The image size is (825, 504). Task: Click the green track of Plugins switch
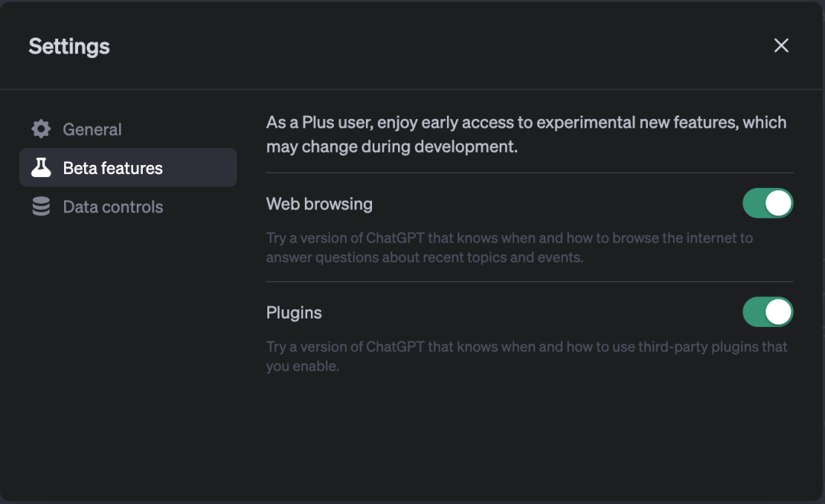(x=753, y=312)
